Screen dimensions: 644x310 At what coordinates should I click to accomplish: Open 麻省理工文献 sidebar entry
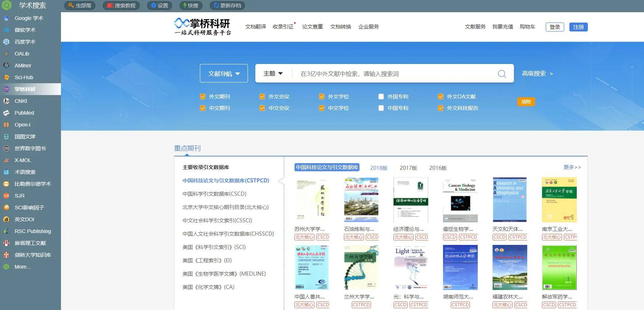tap(30, 243)
